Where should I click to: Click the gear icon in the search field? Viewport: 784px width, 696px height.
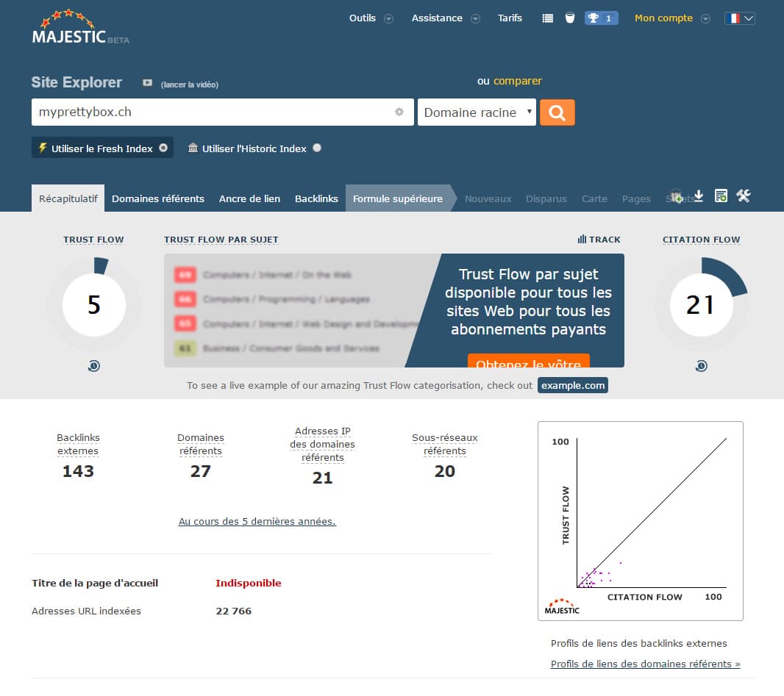[x=399, y=112]
